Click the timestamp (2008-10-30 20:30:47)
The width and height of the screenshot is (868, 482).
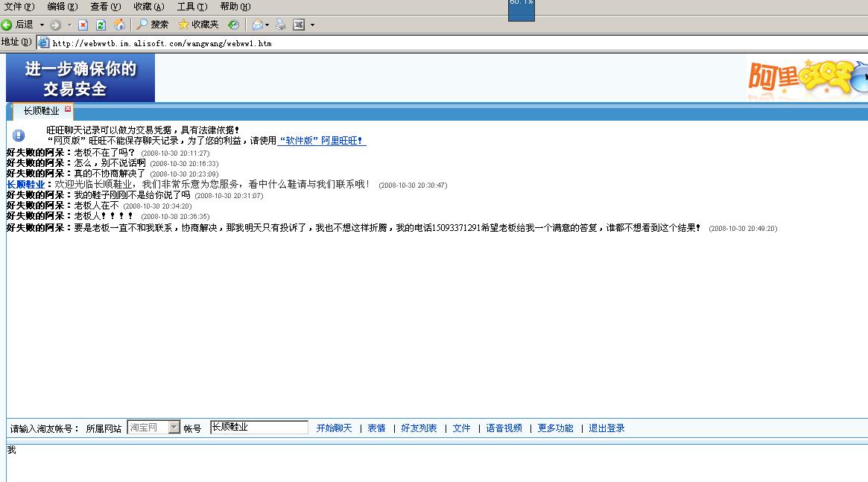(x=413, y=185)
